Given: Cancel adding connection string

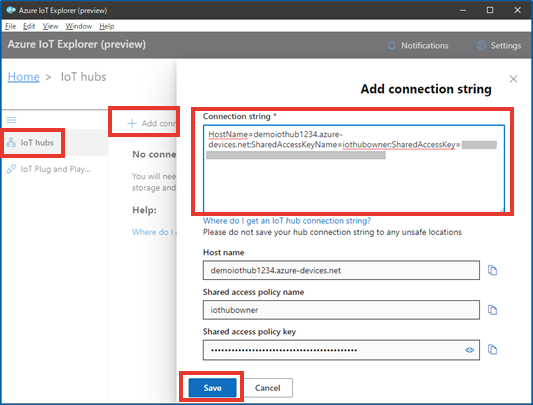Looking at the screenshot, I should 268,388.
